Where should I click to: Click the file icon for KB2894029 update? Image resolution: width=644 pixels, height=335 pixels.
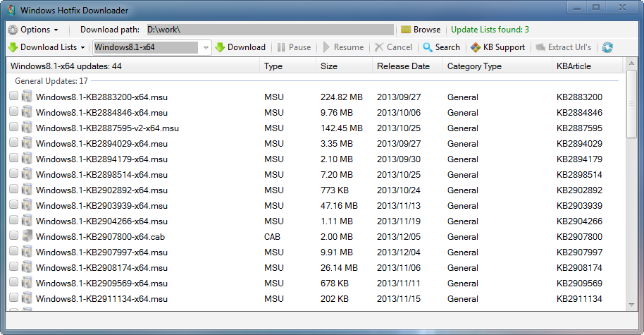27,143
